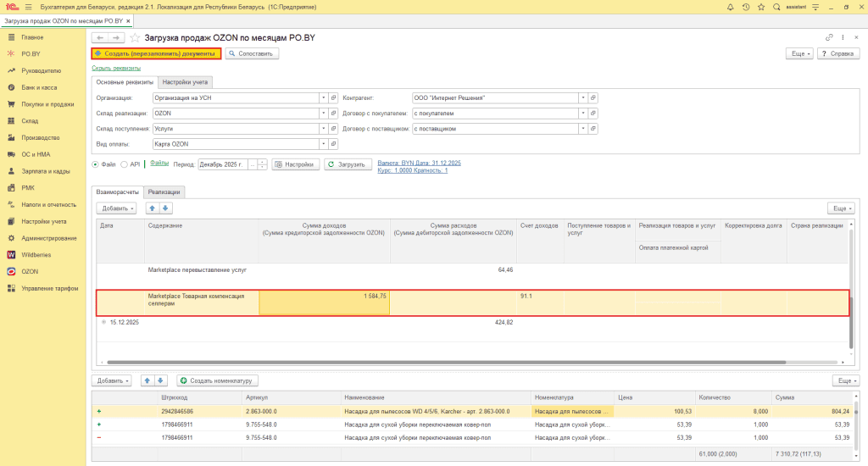Screen dimensions: 868x466
Task: Switch to Реализации tab
Action: pos(164,192)
